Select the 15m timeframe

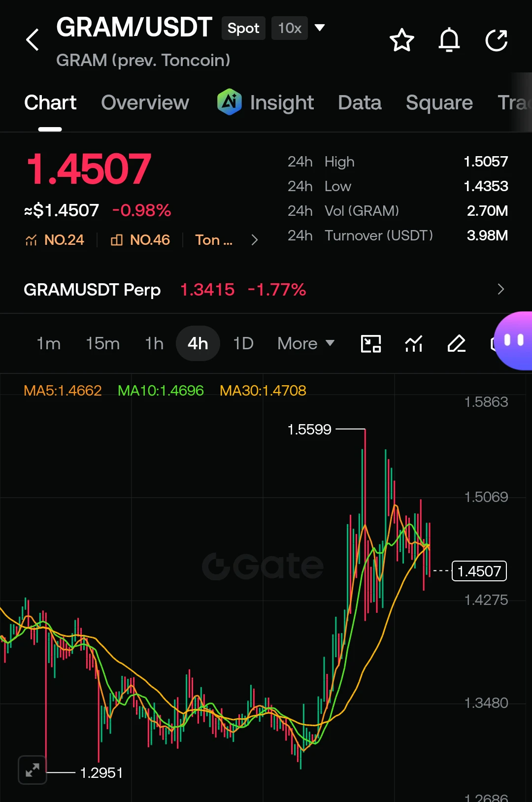(x=102, y=343)
